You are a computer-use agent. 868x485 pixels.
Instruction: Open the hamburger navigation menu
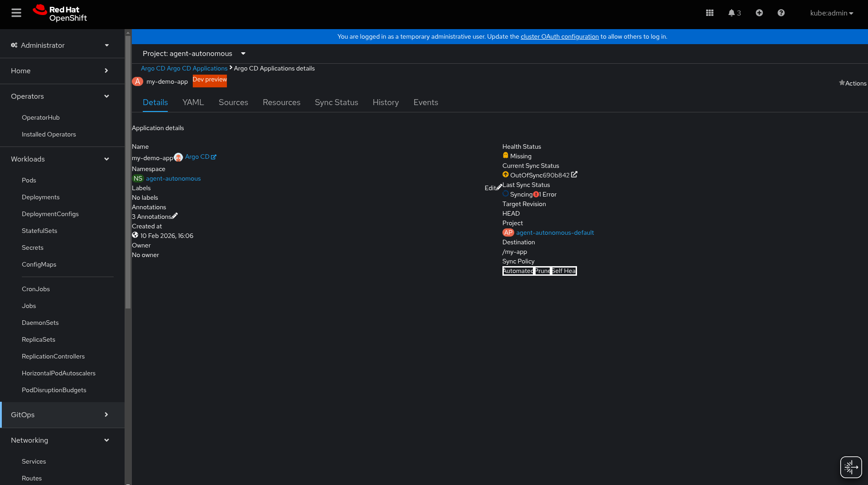tap(16, 13)
